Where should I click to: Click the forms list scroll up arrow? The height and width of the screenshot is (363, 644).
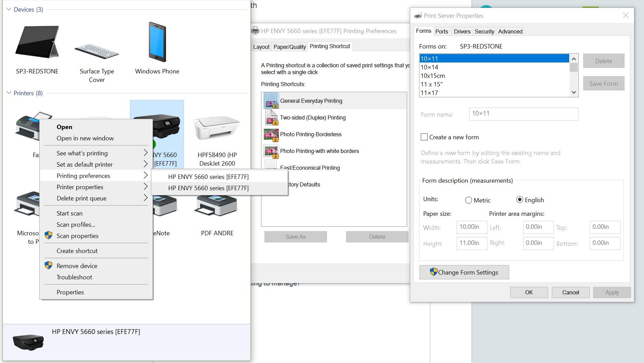574,58
